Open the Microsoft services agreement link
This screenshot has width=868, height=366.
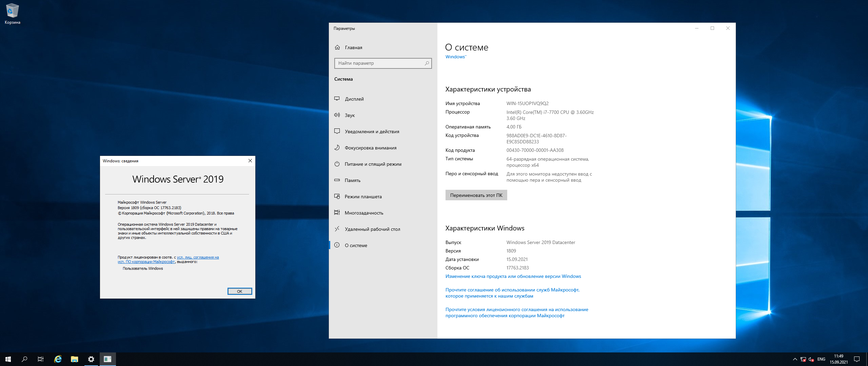pos(512,293)
